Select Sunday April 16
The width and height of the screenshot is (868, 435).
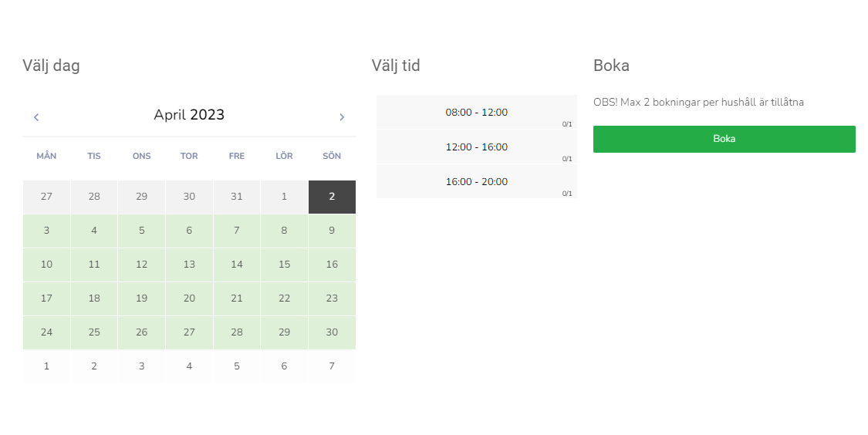coord(332,265)
